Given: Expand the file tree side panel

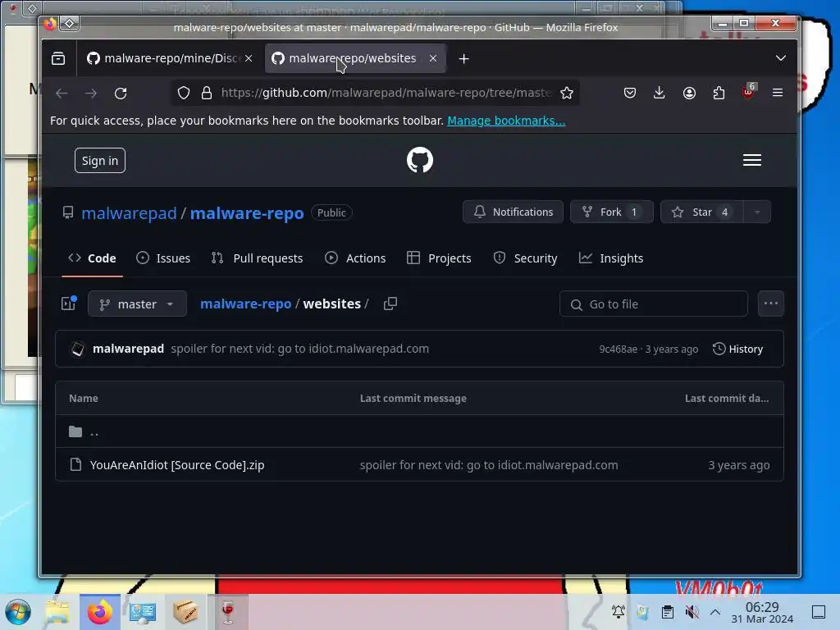Looking at the screenshot, I should coord(69,304).
